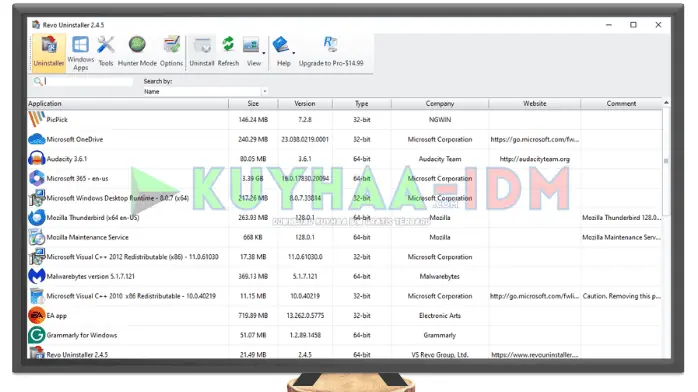The height and width of the screenshot is (392, 698).
Task: Click the NGWIN company cell
Action: [x=440, y=120]
